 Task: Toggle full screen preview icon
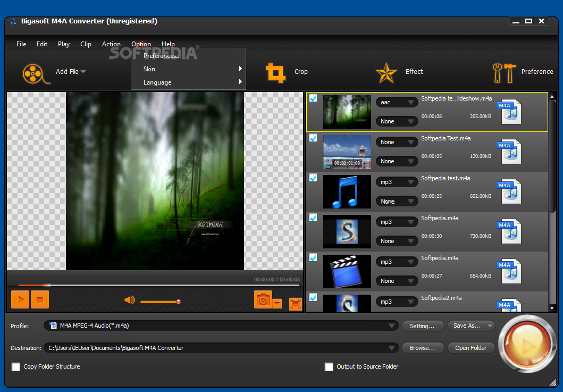[x=295, y=304]
